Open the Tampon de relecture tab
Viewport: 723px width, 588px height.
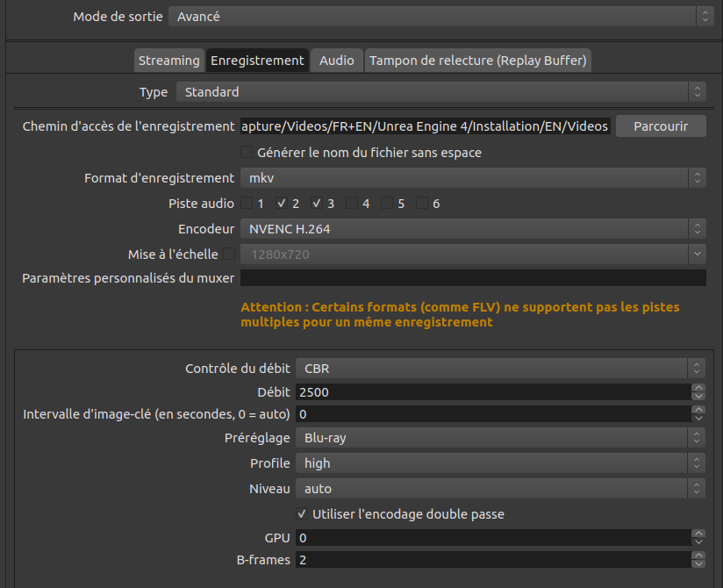(478, 61)
